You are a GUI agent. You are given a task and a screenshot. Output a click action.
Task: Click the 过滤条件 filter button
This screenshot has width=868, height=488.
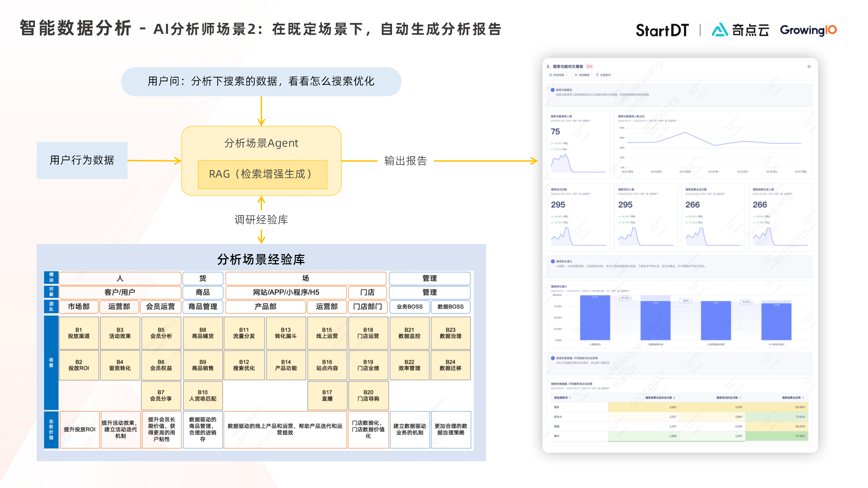point(603,75)
